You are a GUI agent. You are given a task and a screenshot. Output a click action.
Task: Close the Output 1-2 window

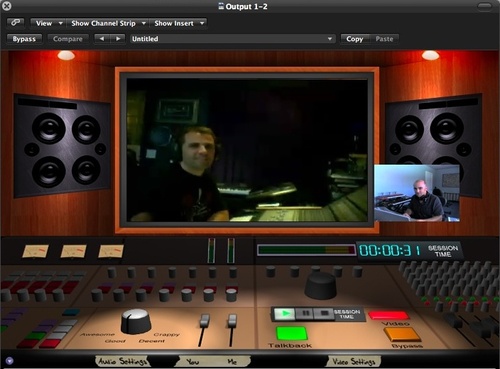coord(7,6)
